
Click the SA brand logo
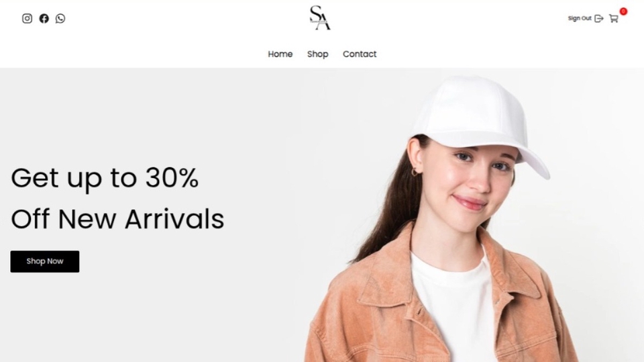click(320, 17)
